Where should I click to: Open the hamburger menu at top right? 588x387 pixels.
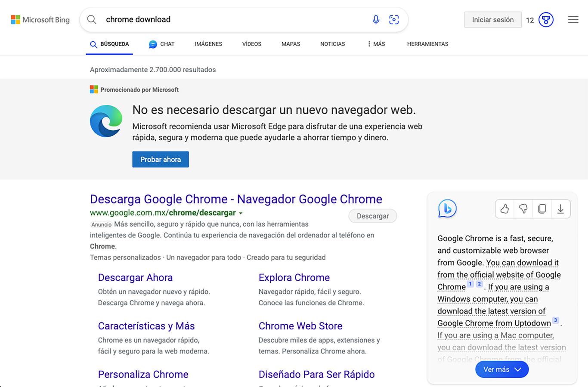(573, 19)
